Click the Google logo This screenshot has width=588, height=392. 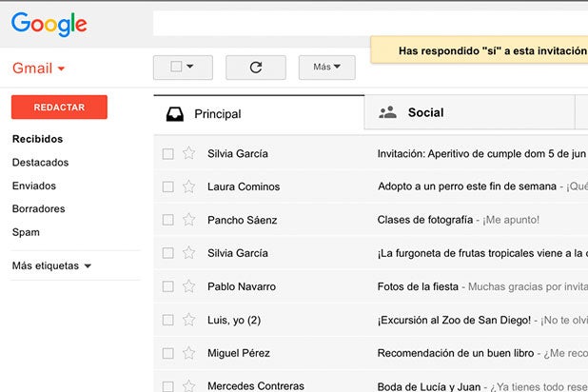(x=49, y=25)
